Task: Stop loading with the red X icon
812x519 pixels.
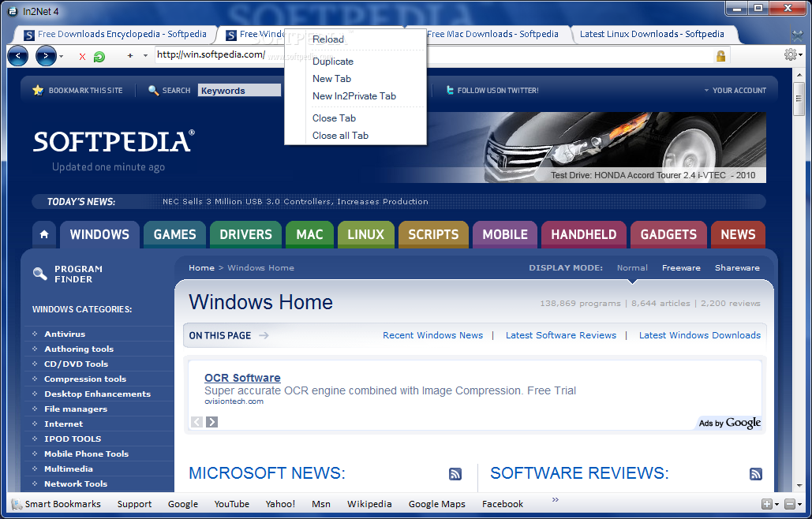Action: tap(82, 57)
